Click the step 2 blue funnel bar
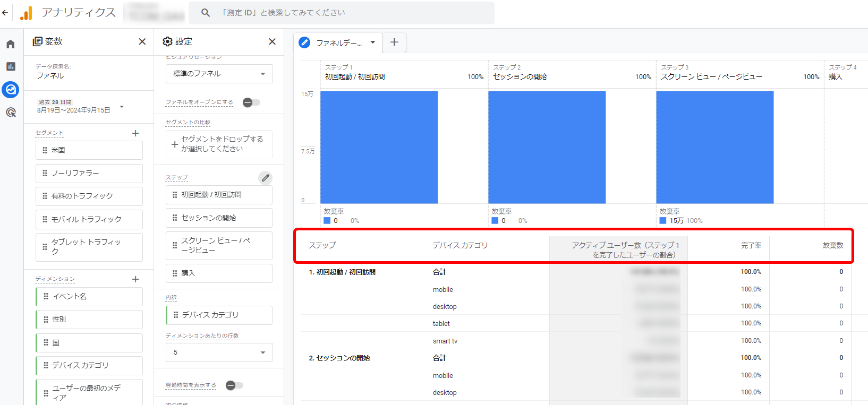The image size is (868, 405). [x=547, y=147]
